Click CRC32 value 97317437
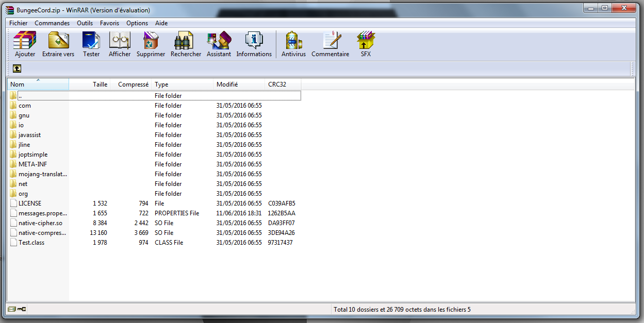 click(x=280, y=242)
